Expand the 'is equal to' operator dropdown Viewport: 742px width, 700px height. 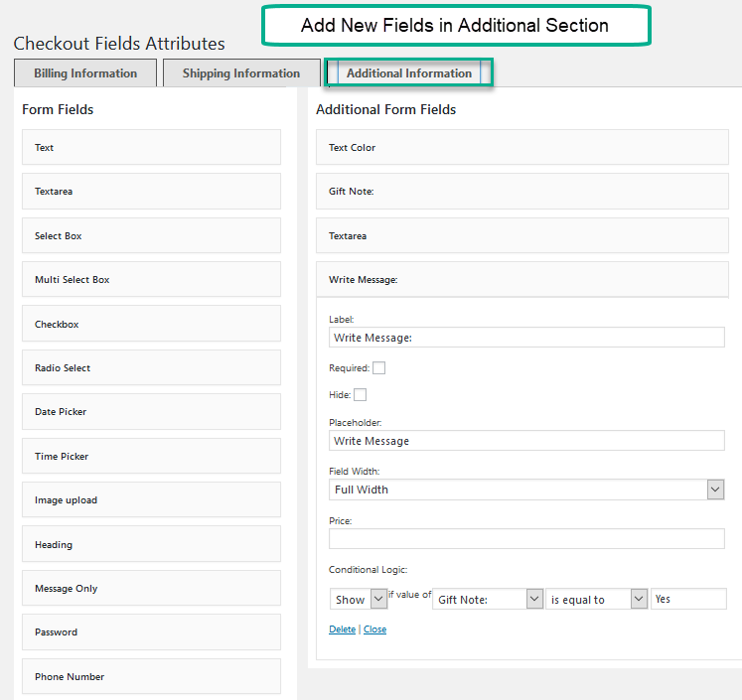[596, 599]
